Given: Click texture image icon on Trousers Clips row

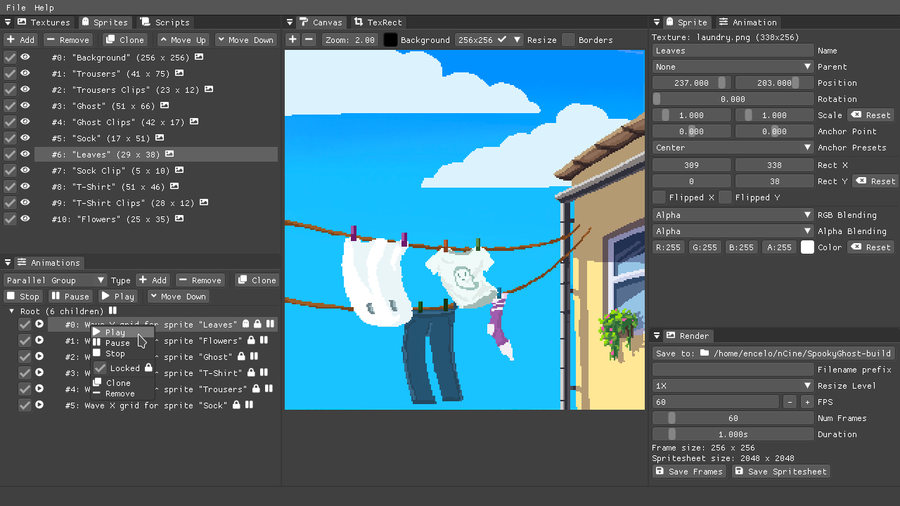Looking at the screenshot, I should pyautogui.click(x=209, y=89).
